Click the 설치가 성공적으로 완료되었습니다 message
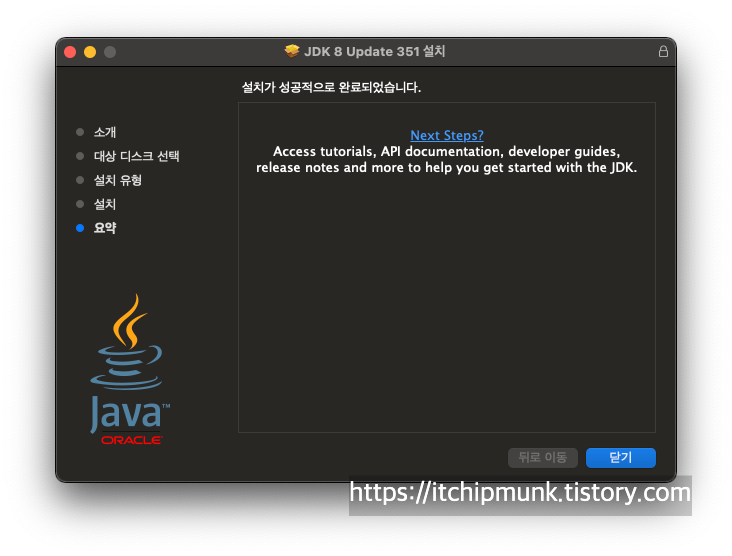The height and width of the screenshot is (556, 732). pos(331,87)
